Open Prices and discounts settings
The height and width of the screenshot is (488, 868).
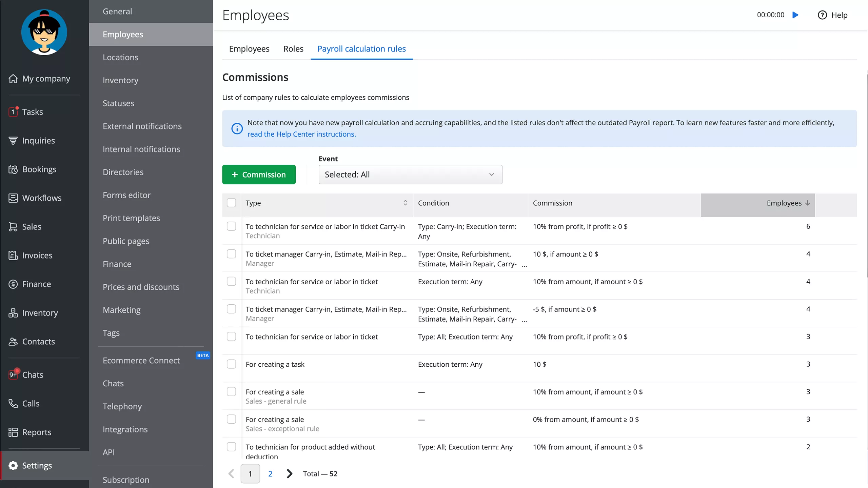[x=141, y=287]
